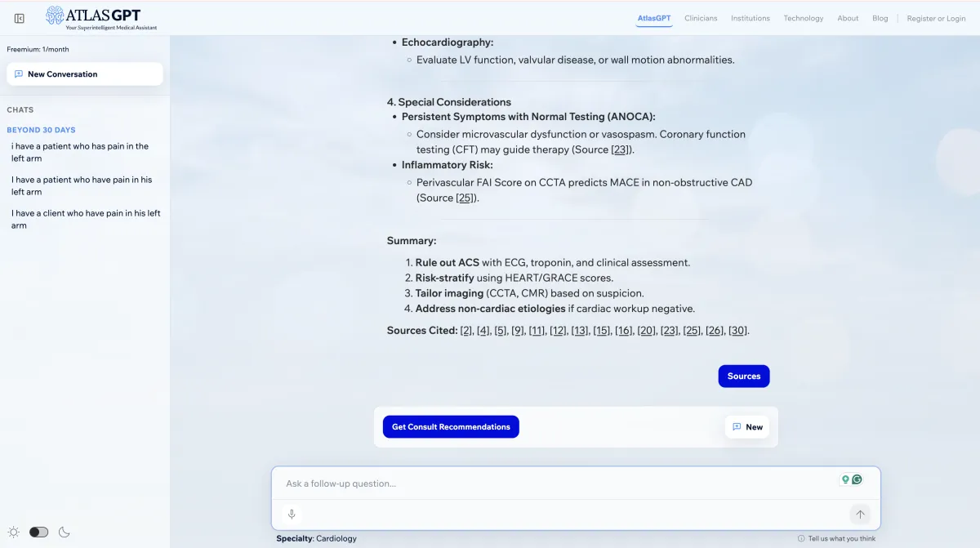
Task: Click the sun light-mode icon
Action: [x=14, y=532]
